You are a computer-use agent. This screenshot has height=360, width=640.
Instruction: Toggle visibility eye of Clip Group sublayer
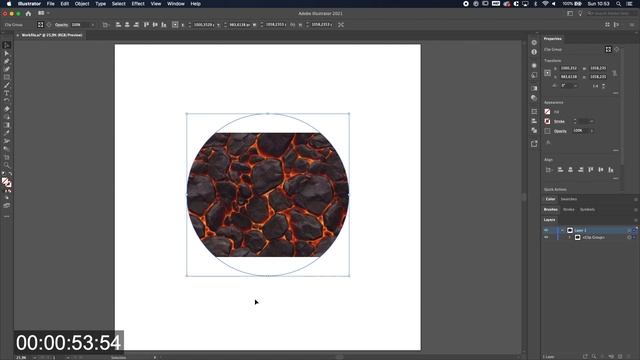[x=547, y=237]
